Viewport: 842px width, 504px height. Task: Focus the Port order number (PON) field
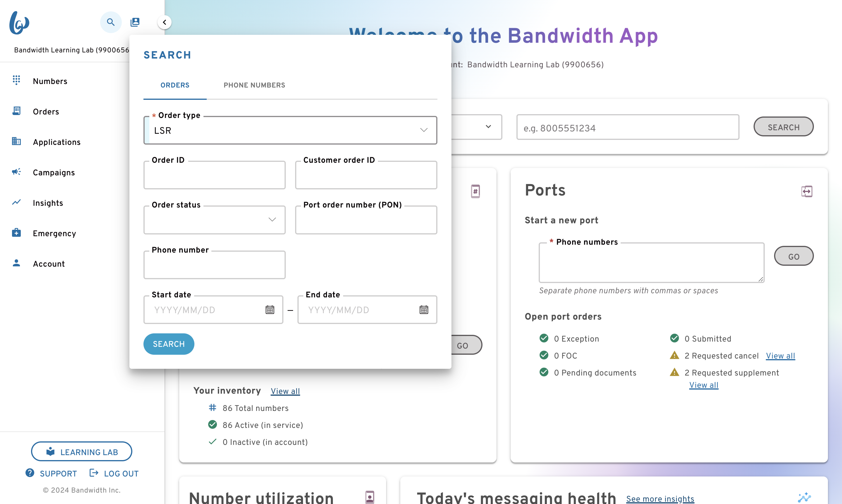click(366, 220)
